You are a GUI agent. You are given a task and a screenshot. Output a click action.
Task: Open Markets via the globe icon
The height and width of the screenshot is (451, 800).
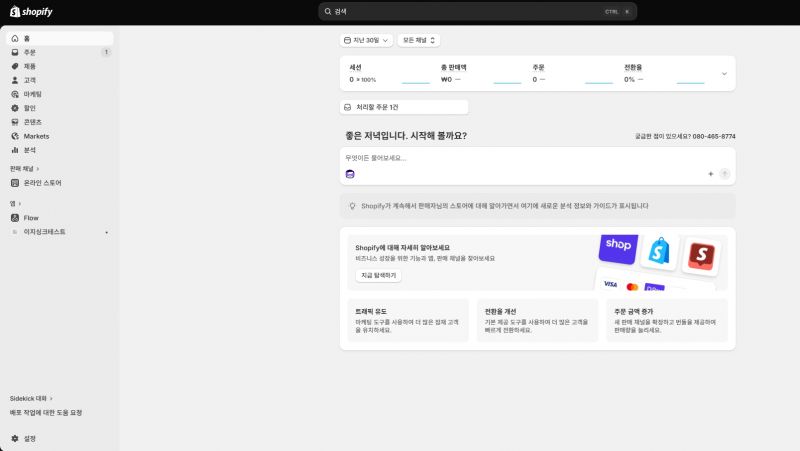pos(15,136)
